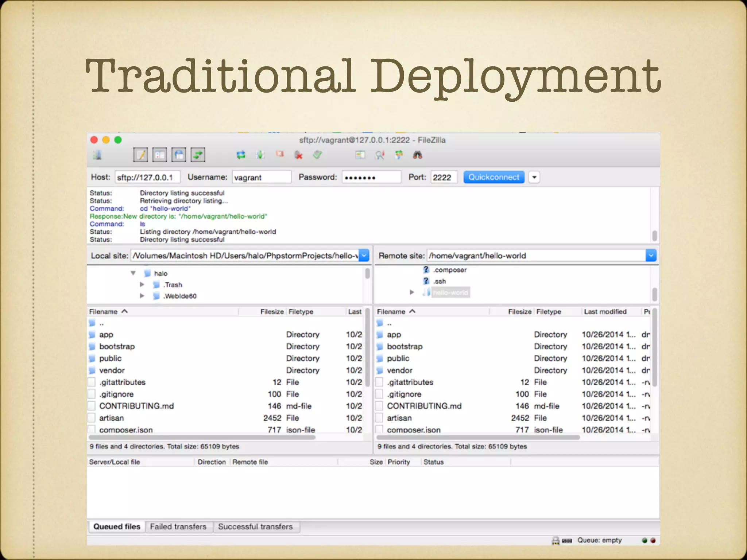Click the Host input field
The height and width of the screenshot is (560, 747).
(x=148, y=177)
